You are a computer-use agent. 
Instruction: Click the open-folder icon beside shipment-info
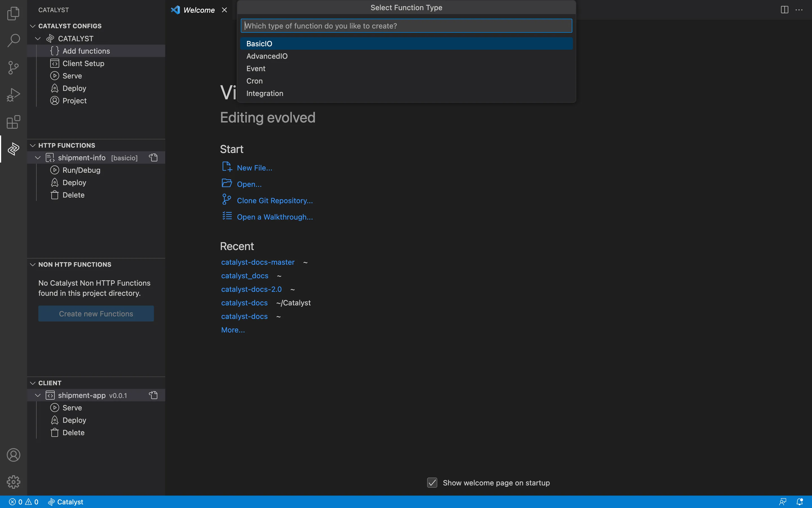point(153,157)
